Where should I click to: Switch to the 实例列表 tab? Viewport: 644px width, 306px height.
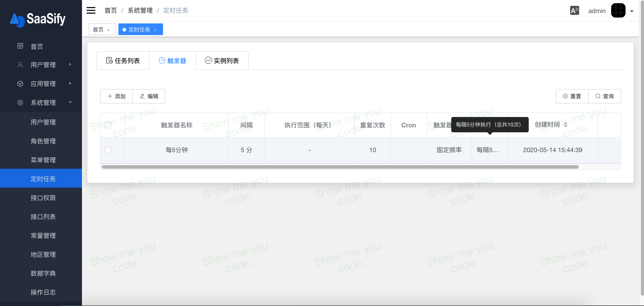(x=222, y=61)
